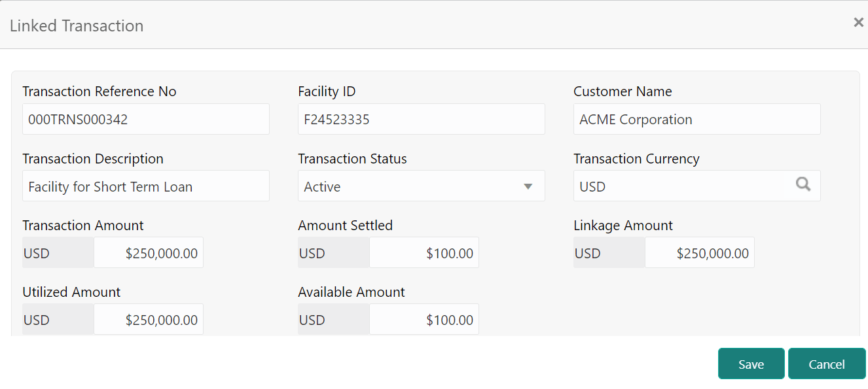Save the linked transaction details

click(751, 364)
